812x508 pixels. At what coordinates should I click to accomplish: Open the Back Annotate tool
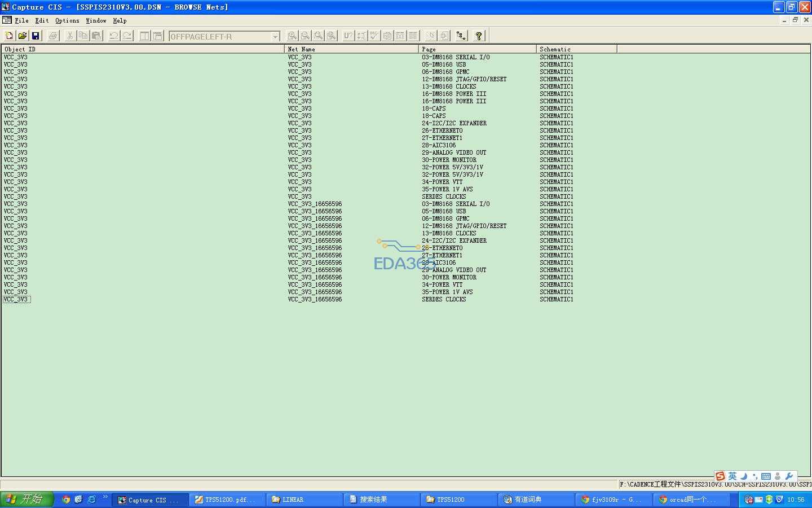pyautogui.click(x=361, y=36)
